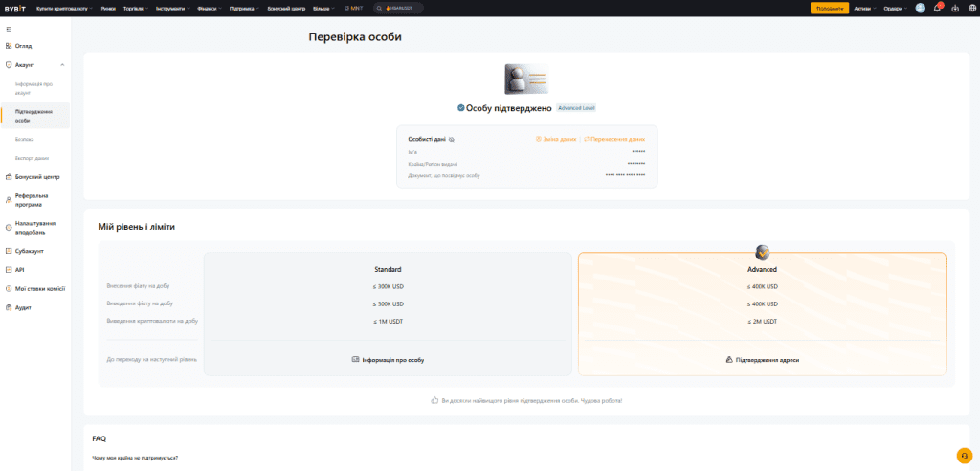The image size is (980, 471).
Task: Click the Мої ставки комісії sidebar label
Action: (x=40, y=289)
